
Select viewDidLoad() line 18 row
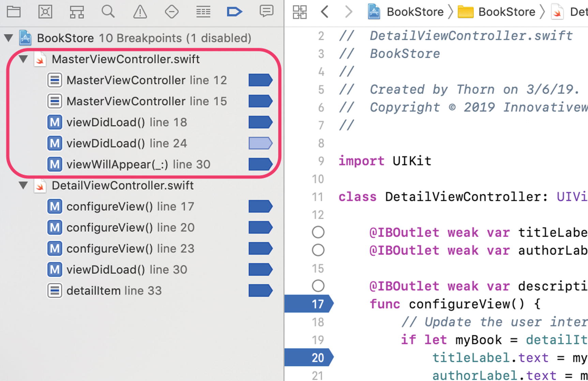point(142,122)
